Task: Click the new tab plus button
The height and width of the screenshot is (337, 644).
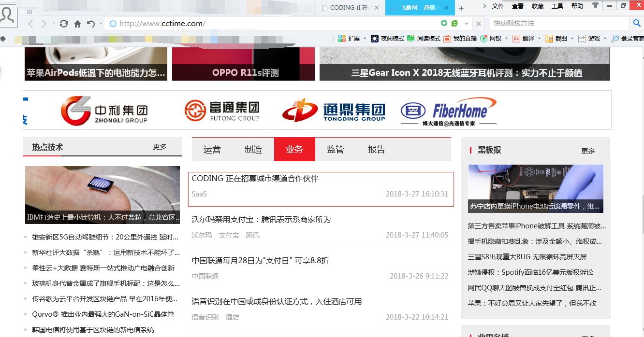Action: point(461,8)
